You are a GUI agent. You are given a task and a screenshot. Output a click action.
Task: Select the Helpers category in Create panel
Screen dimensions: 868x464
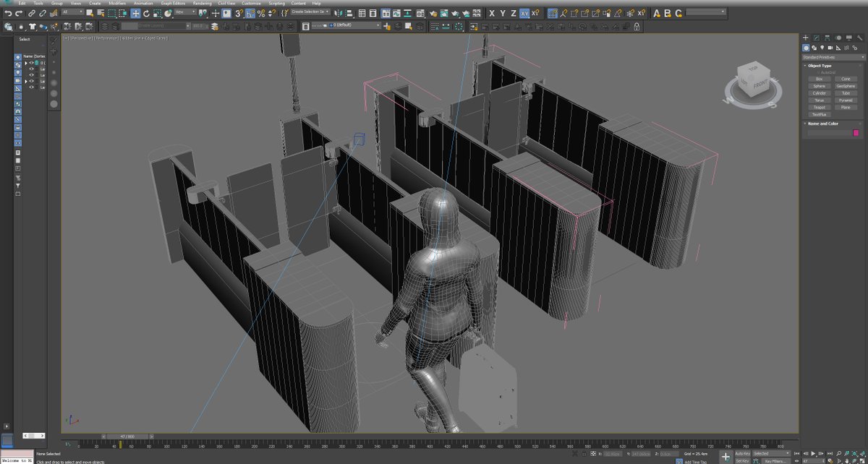click(x=840, y=48)
